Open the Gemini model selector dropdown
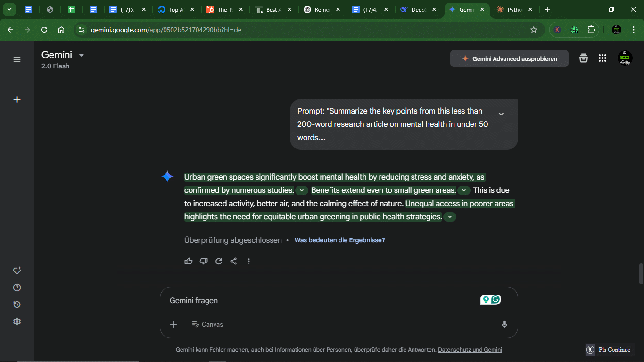The height and width of the screenshot is (362, 644). (63, 55)
